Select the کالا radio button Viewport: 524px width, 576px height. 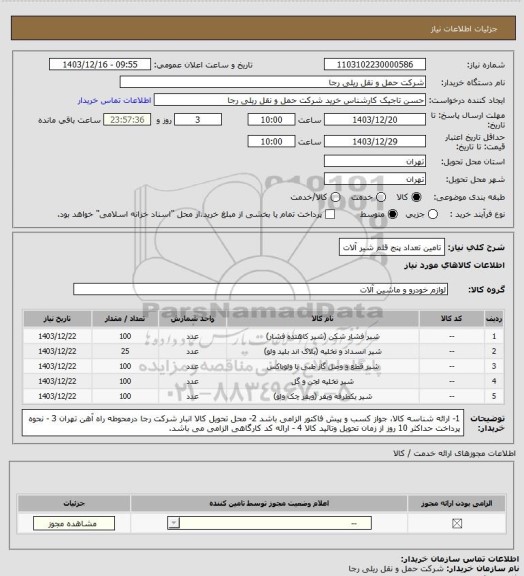click(x=416, y=197)
